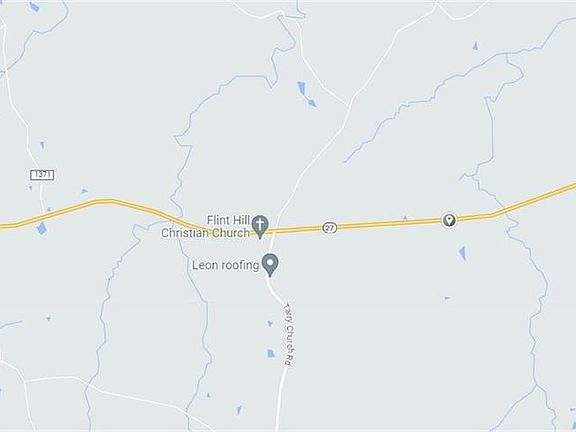
Task: Click the upper of the twin ponds north of the church
Action: click(x=302, y=88)
